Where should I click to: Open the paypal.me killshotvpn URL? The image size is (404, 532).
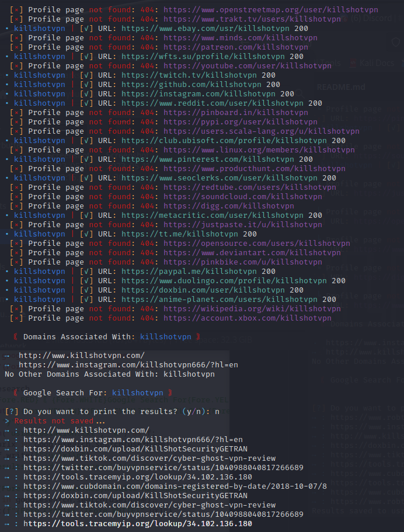189,272
